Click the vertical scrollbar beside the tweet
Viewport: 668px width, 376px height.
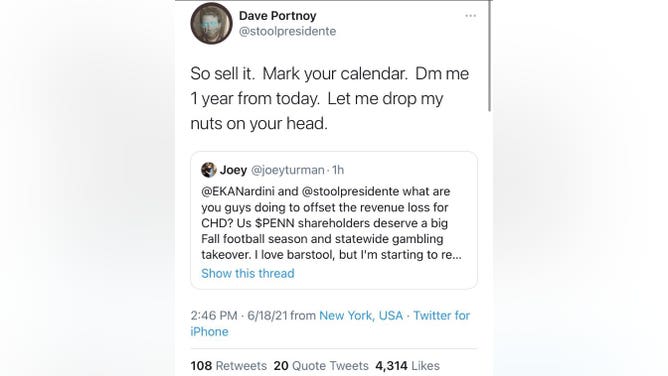(x=490, y=56)
